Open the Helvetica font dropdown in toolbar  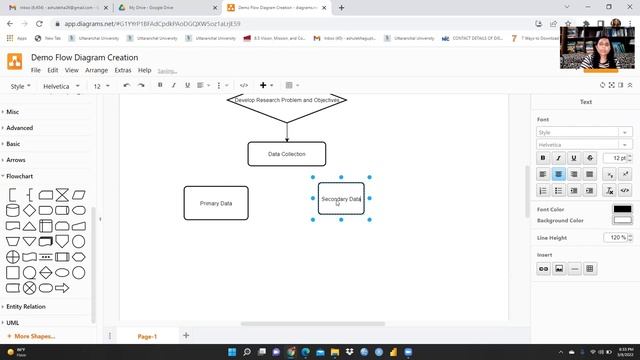(x=61, y=86)
